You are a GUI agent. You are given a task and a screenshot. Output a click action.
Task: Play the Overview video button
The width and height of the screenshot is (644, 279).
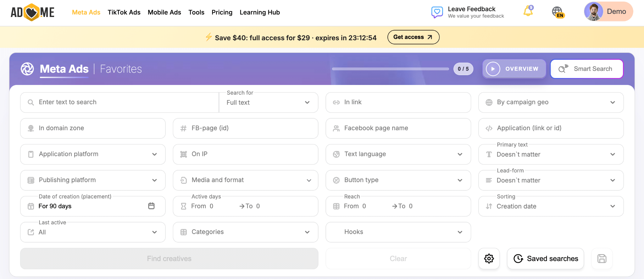click(514, 69)
